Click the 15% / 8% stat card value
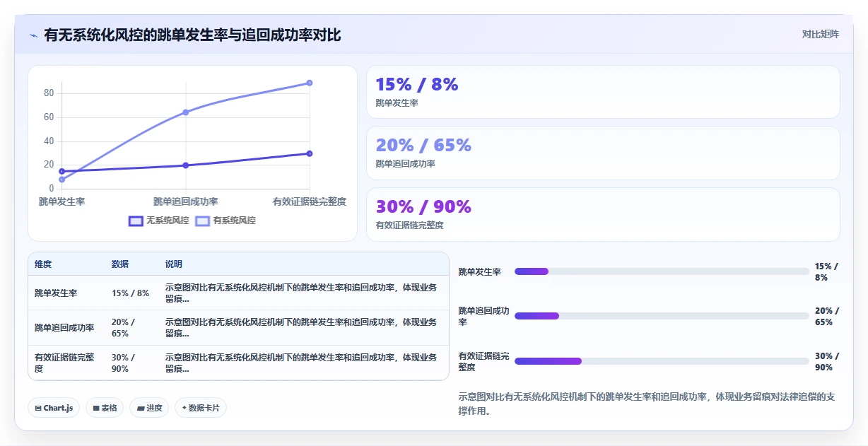Viewport: 868px width, 446px height. point(417,85)
